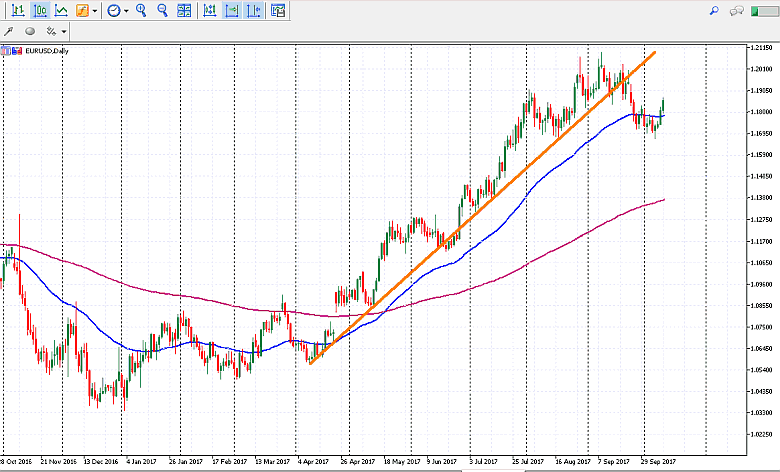Viewport: 780px width, 472px height.
Task: Click the search magnifier icon
Action: (x=714, y=11)
